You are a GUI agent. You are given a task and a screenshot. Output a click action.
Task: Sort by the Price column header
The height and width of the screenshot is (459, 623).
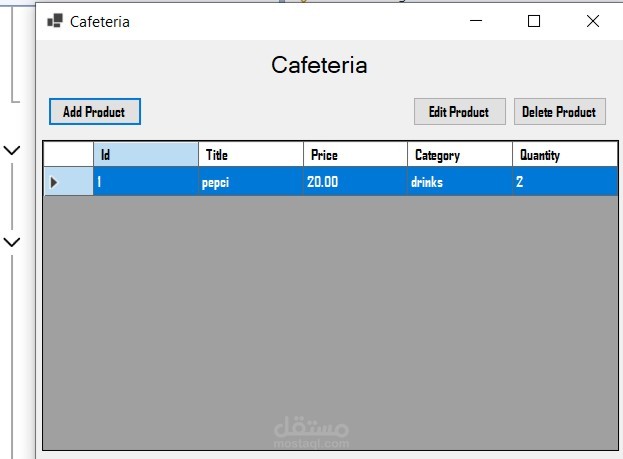355,154
